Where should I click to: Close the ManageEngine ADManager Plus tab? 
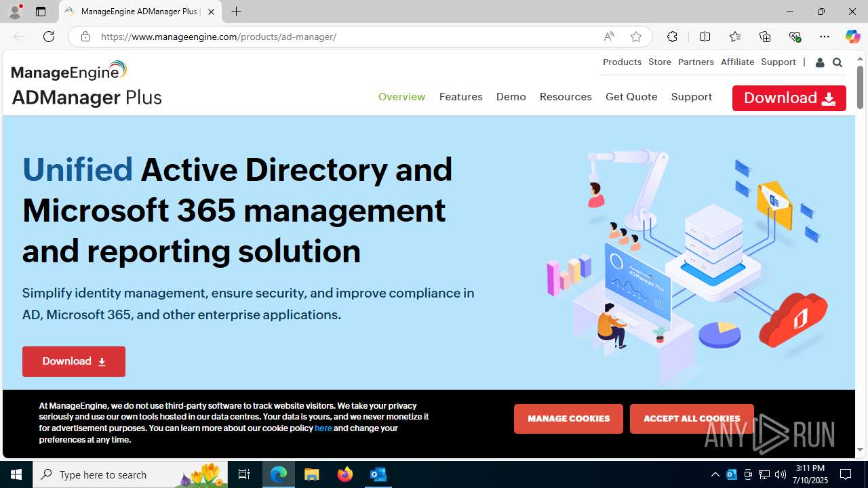211,12
